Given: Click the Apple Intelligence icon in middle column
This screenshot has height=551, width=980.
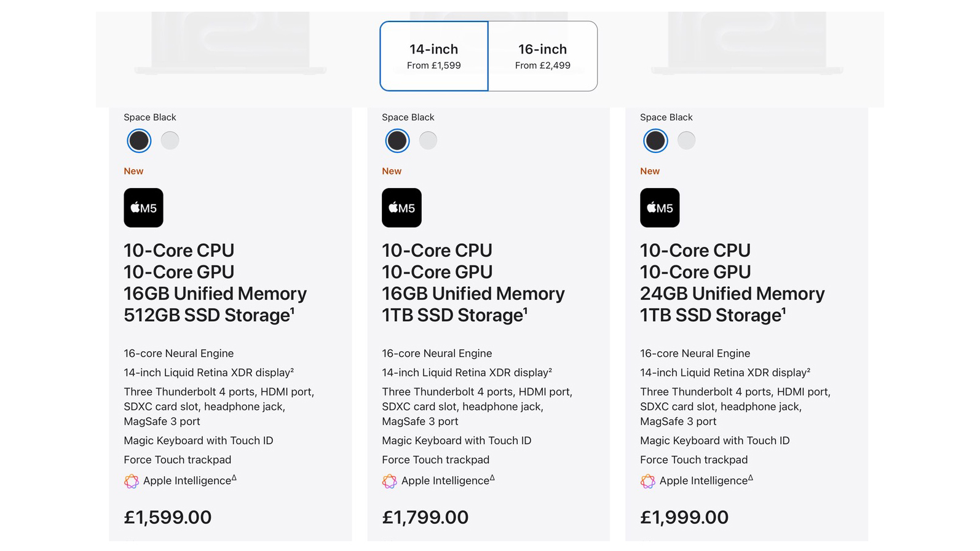Looking at the screenshot, I should pos(389,481).
